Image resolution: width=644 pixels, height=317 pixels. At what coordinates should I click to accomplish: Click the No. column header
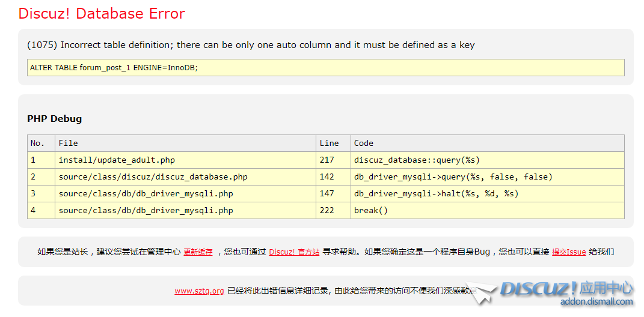click(x=38, y=143)
